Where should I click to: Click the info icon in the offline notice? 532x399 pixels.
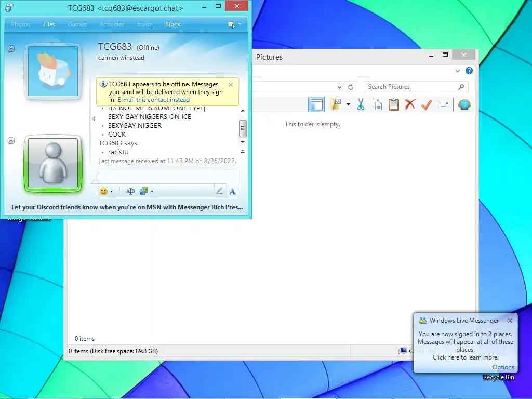click(103, 84)
